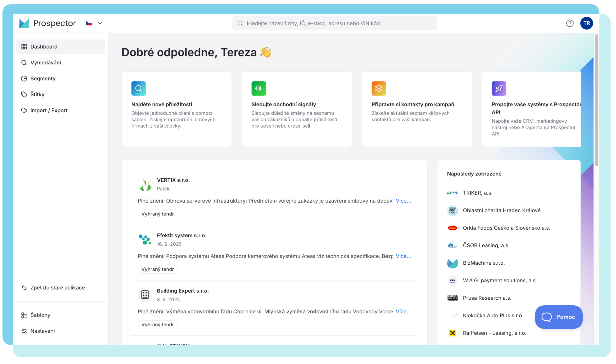Go to Import / Export section
The image size is (616, 364).
[x=49, y=110]
